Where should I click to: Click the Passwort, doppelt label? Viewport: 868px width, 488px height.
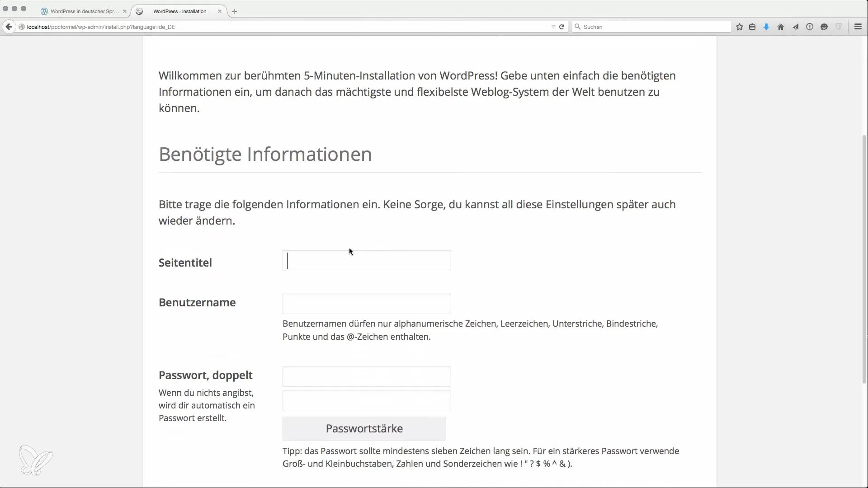tap(206, 375)
